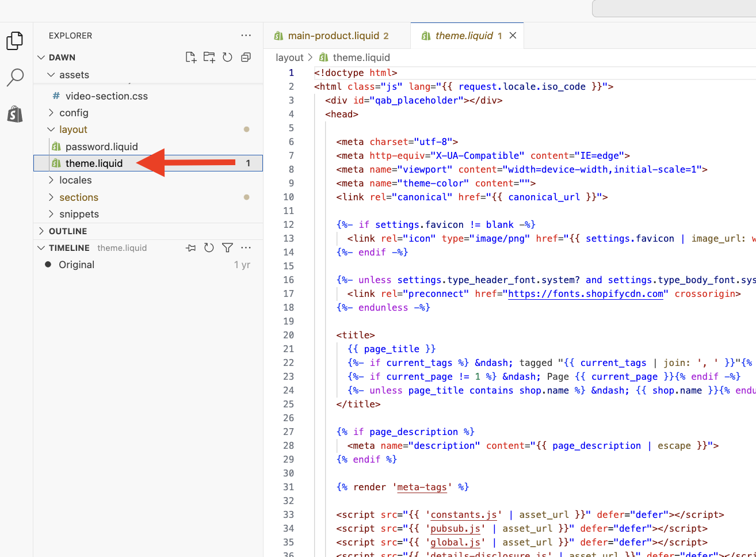Collapse all folders in Explorer
This screenshot has height=557, width=756.
click(246, 58)
